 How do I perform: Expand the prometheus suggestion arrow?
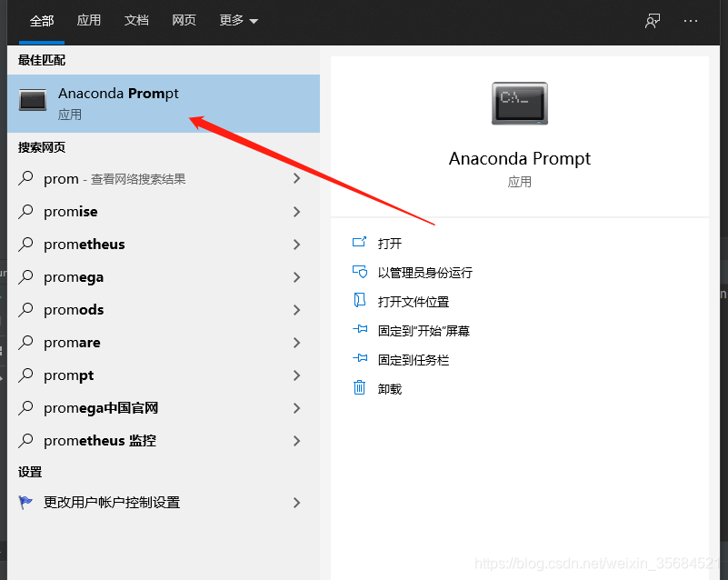click(x=297, y=245)
